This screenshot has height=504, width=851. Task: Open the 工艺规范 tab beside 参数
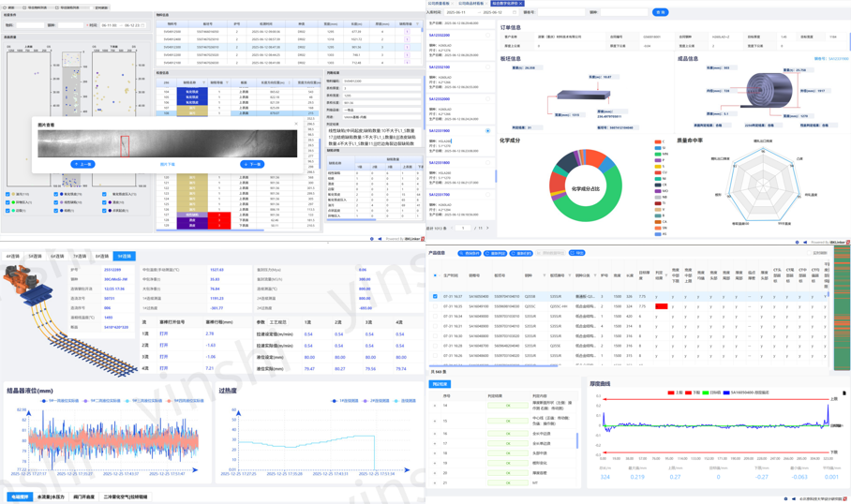[277, 321]
